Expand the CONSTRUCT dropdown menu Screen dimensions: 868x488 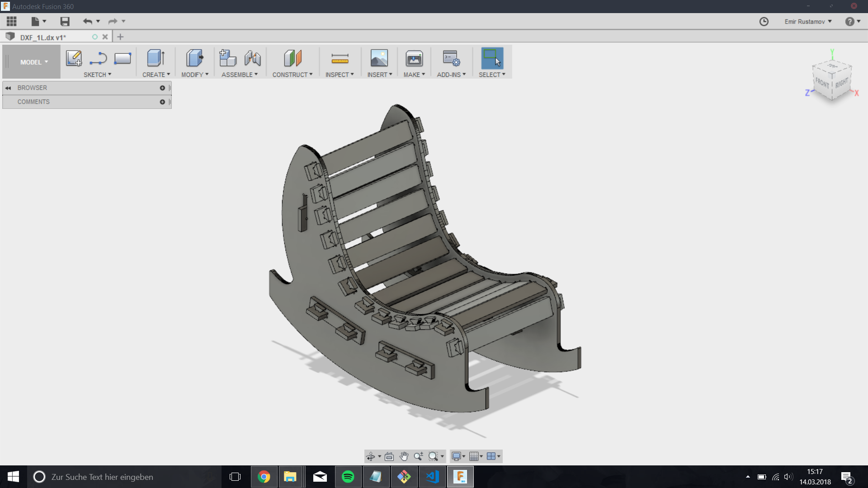(x=292, y=75)
